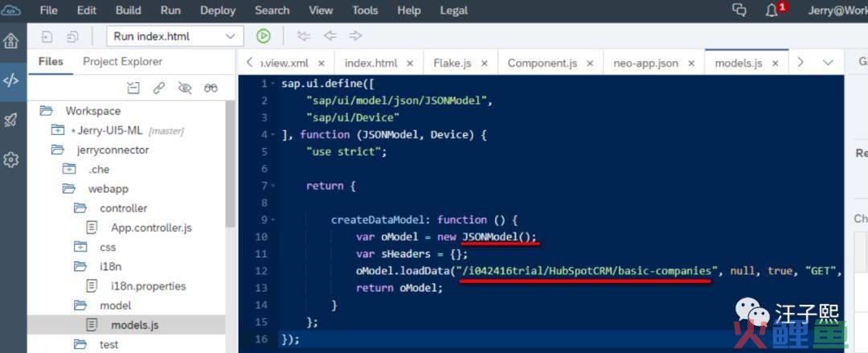Click the Link with Editor chain icon
Screen dimensions: 868x353
159,88
